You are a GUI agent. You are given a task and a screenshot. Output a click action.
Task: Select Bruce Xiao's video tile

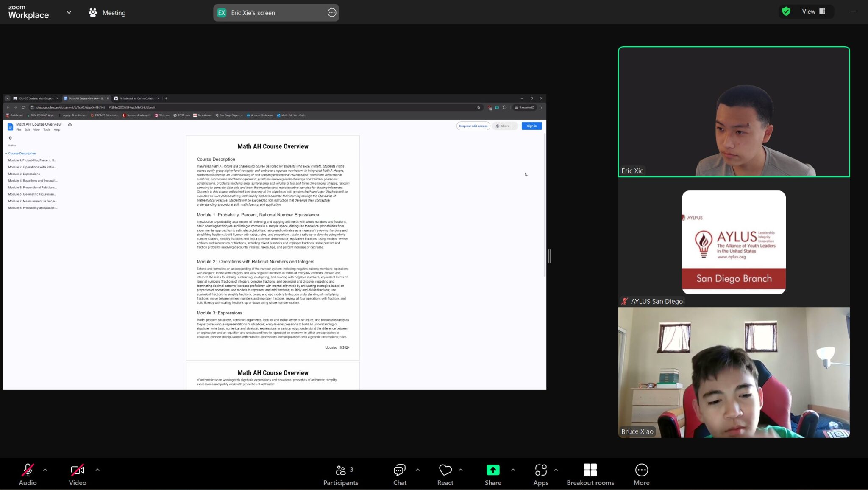[734, 372]
